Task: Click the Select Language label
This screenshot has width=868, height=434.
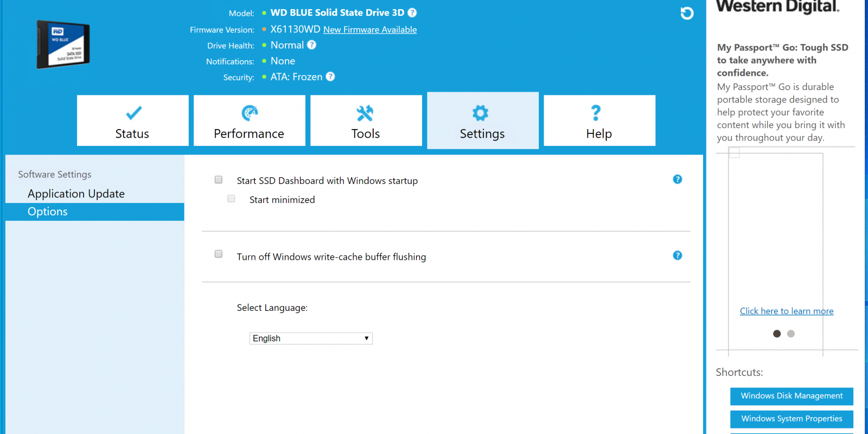Action: point(272,308)
